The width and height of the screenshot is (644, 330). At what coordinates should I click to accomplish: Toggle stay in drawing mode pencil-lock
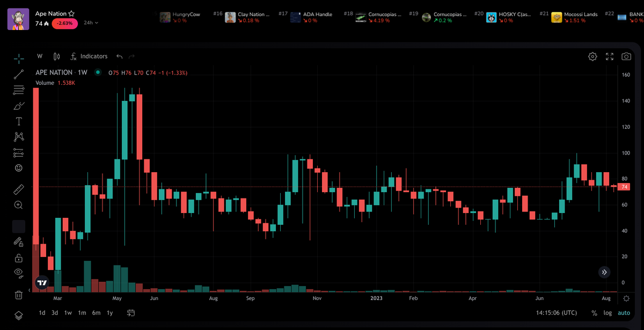(19, 242)
